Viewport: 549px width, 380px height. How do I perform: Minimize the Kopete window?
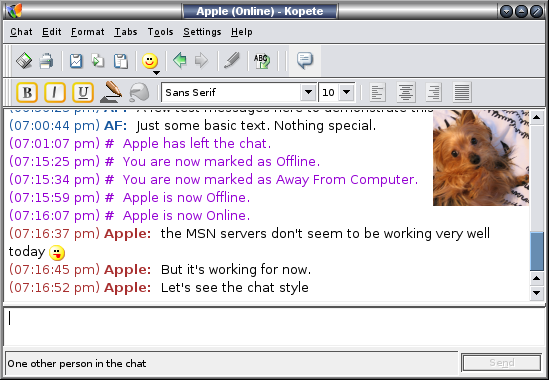point(506,11)
